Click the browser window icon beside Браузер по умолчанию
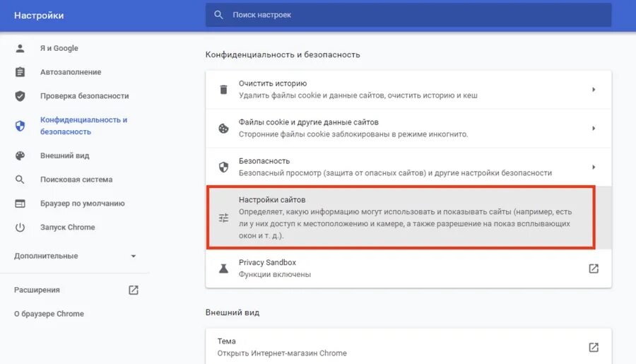The width and height of the screenshot is (636, 364). (20, 204)
